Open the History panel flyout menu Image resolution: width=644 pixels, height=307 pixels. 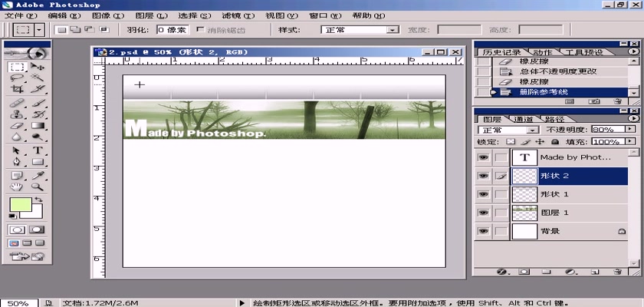click(633, 51)
